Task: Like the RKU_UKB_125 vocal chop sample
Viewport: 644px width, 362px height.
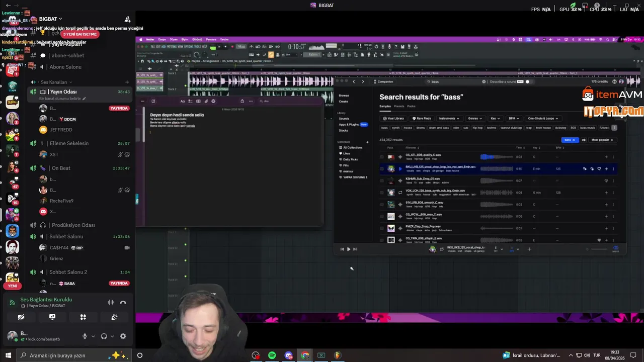Action: (599, 169)
